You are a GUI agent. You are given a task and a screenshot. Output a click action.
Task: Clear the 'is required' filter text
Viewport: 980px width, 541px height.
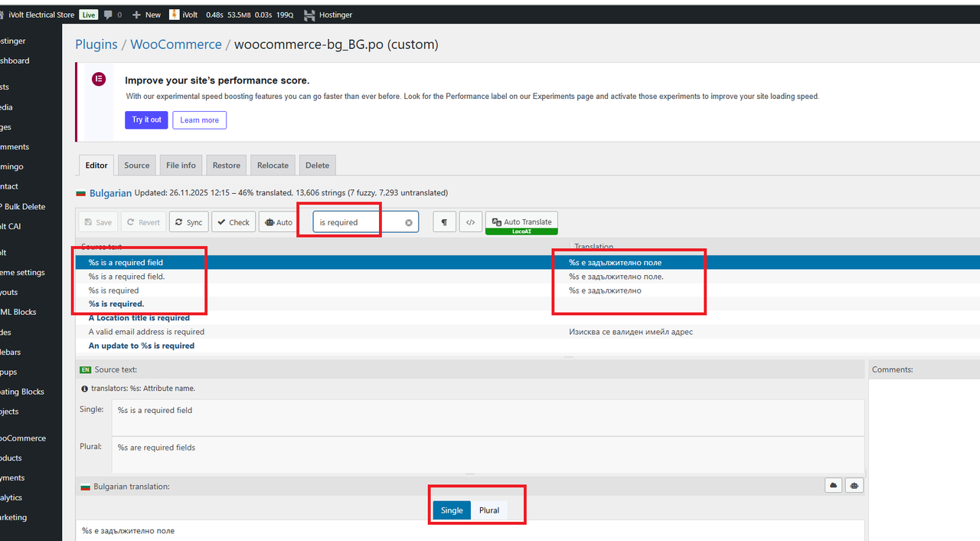[x=408, y=222]
